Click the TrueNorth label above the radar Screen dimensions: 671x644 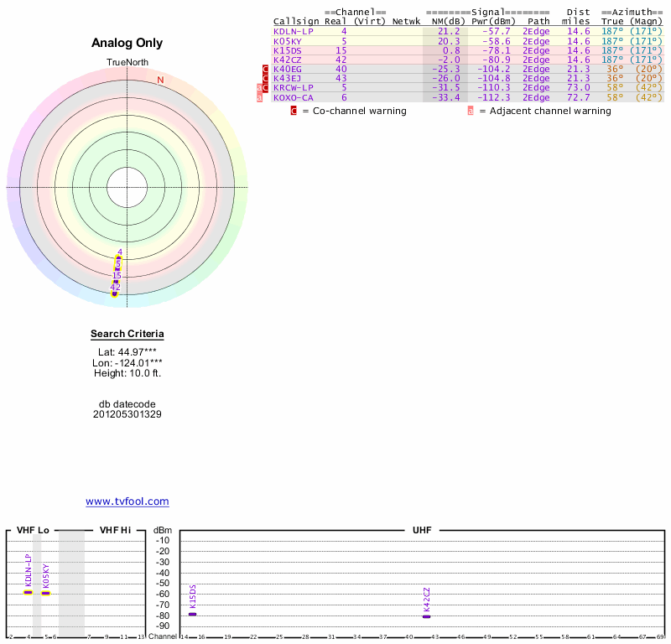click(127, 63)
